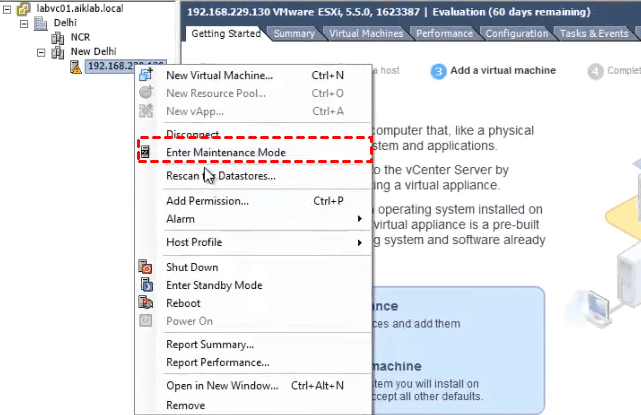Click the Add a virtual machine step label
The width and height of the screenshot is (641, 415).
coord(503,70)
